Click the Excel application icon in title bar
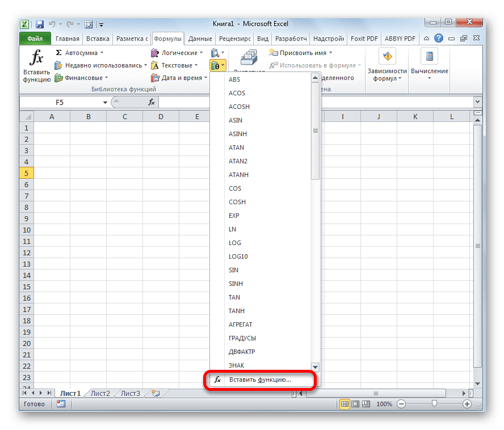 [x=25, y=24]
